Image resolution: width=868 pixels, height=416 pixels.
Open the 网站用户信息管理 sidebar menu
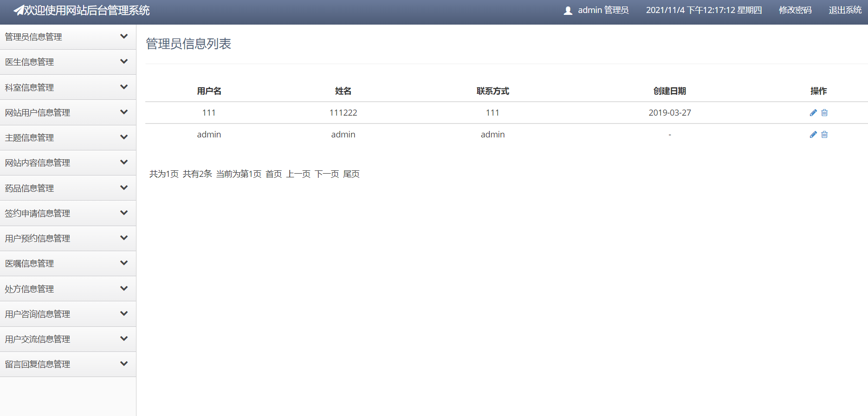click(38, 112)
